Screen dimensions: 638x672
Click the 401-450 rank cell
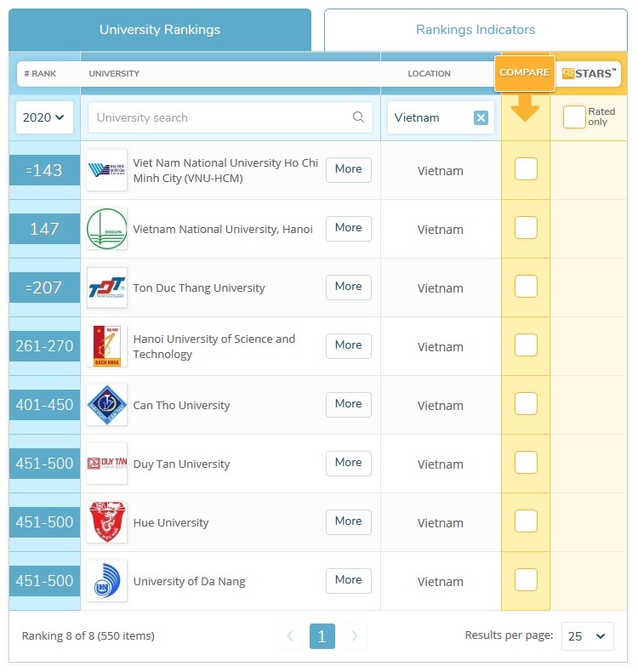tap(44, 405)
